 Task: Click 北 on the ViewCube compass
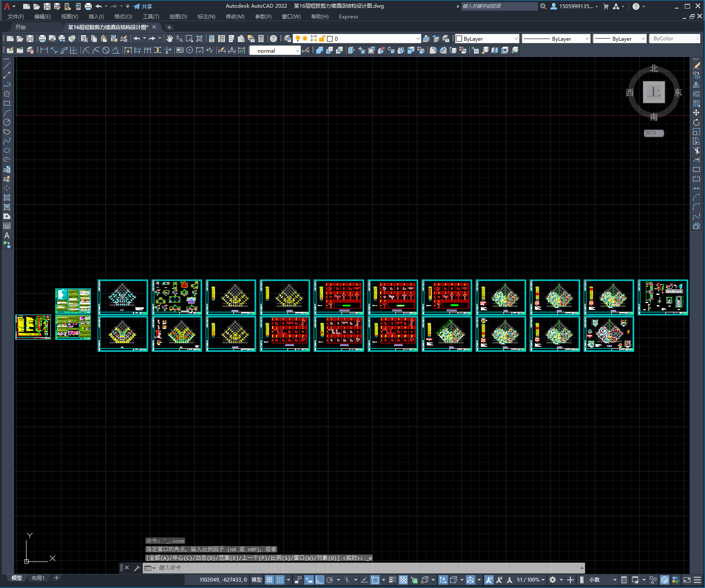(654, 69)
